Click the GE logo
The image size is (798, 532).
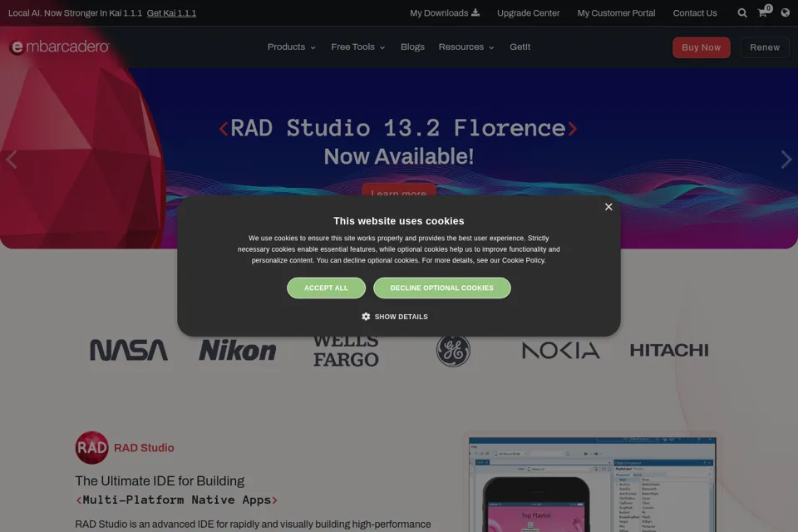[453, 350]
